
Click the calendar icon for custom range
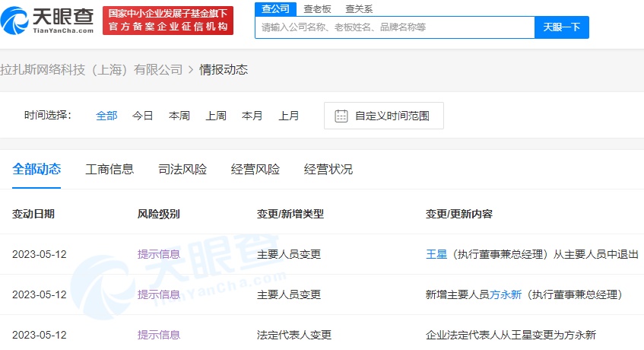point(341,116)
